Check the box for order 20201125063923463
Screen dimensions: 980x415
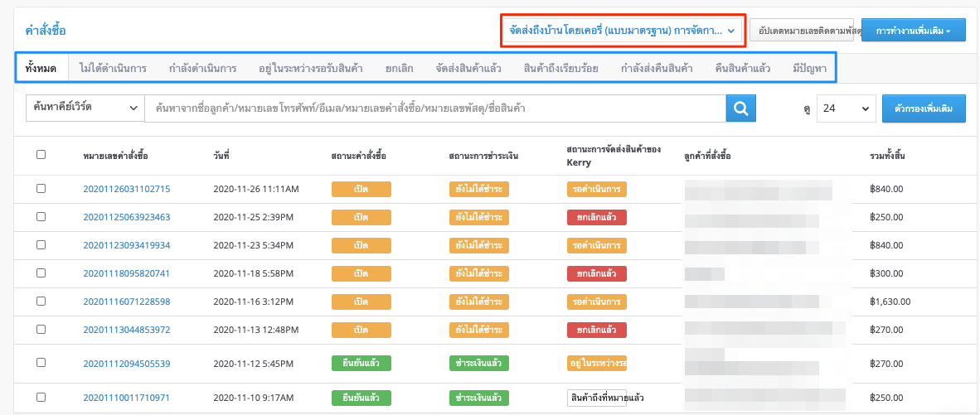pyautogui.click(x=41, y=216)
